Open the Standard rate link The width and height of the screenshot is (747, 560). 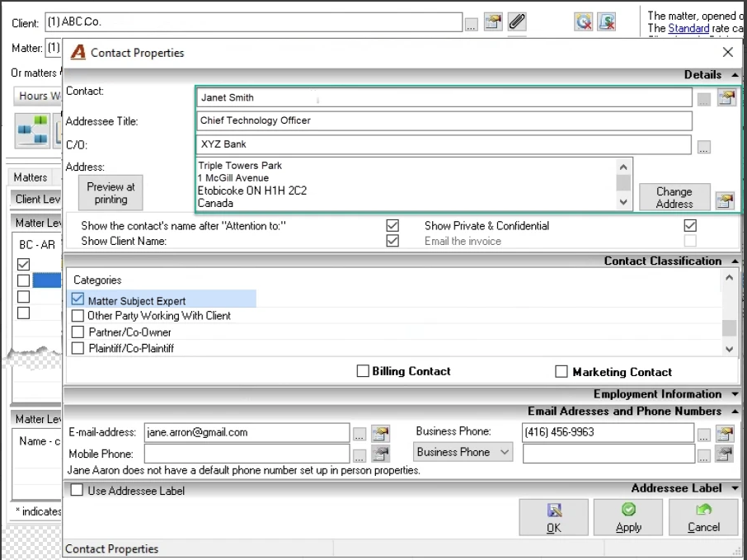[688, 29]
